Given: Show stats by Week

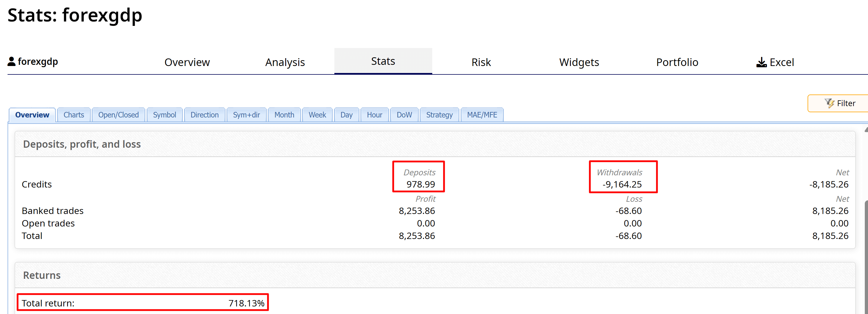Looking at the screenshot, I should tap(317, 115).
